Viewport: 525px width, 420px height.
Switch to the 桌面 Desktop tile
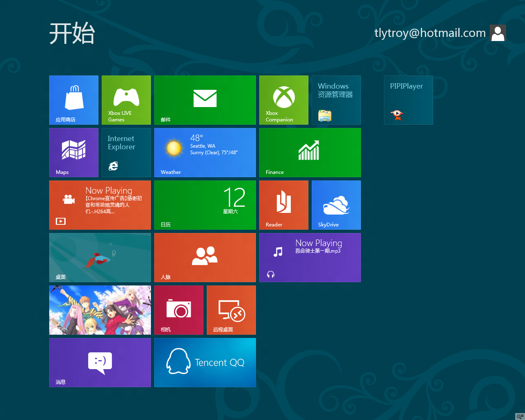[100, 258]
